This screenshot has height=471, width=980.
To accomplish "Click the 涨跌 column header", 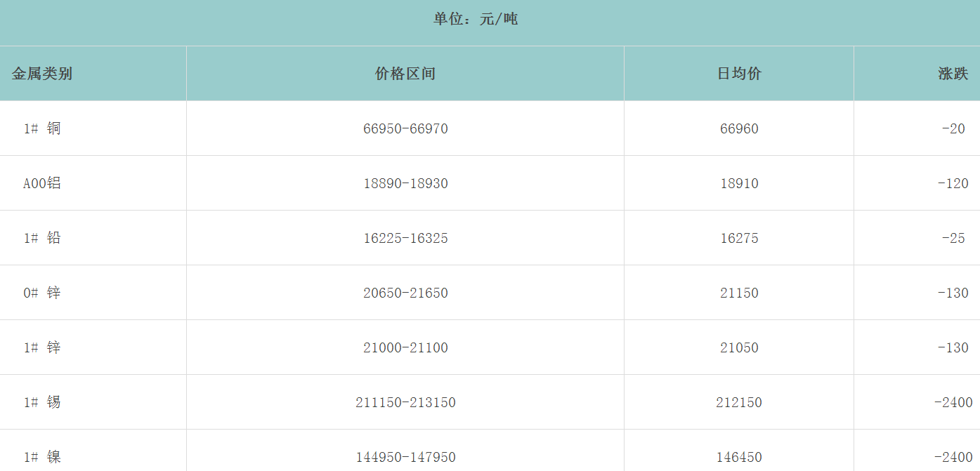I will point(953,74).
